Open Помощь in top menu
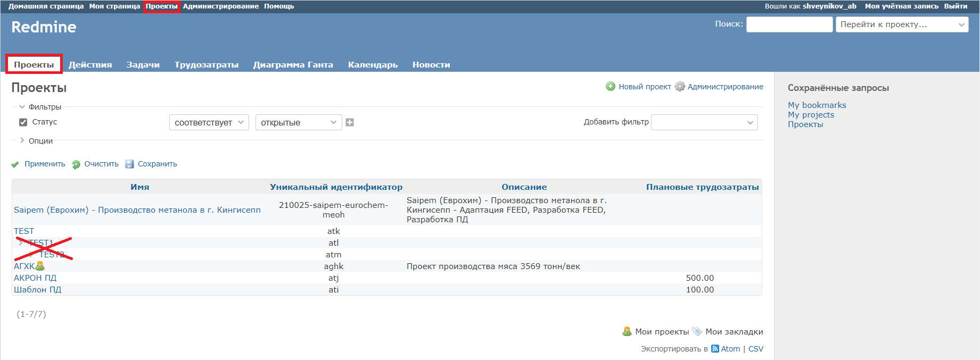The height and width of the screenshot is (360, 980). tap(279, 6)
